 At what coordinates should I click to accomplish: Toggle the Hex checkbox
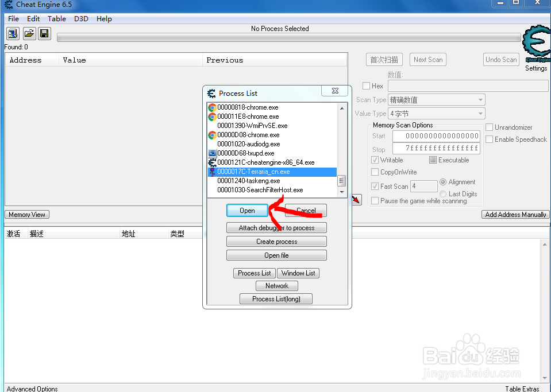point(366,86)
